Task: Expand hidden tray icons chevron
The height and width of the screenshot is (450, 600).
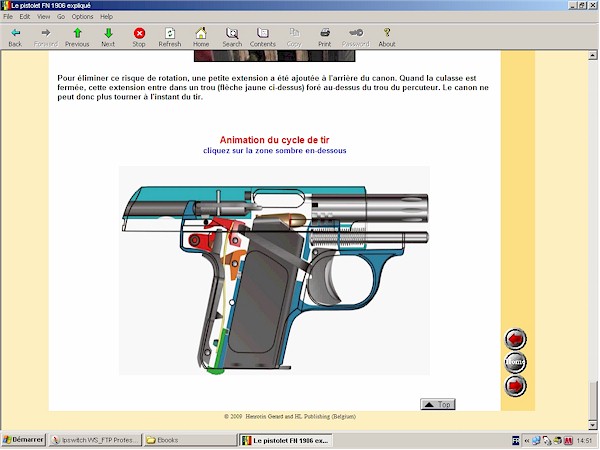Action: point(527,440)
